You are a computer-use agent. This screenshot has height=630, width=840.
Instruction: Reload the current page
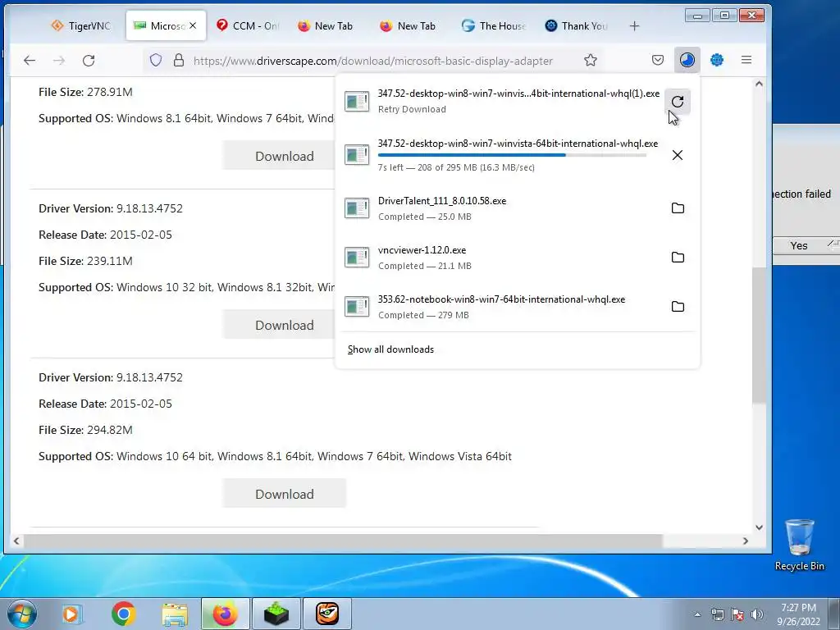point(89,61)
